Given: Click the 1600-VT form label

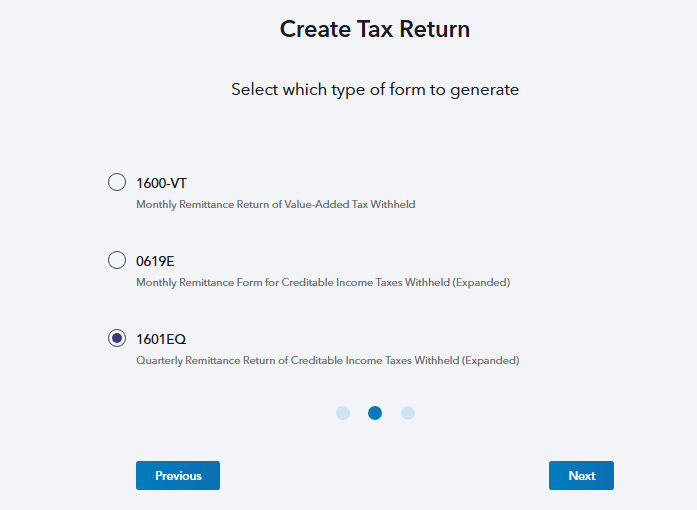Looking at the screenshot, I should 161,183.
